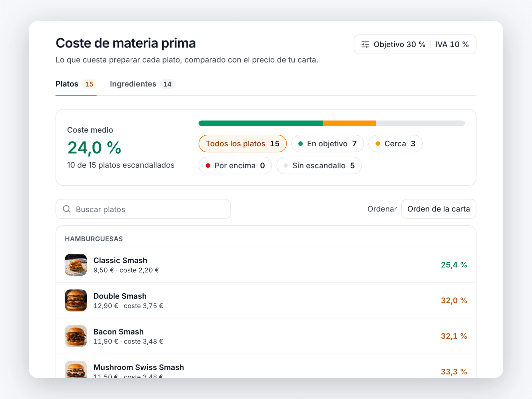
Task: Click 12,90 € · coste 3,75 € line
Action: (128, 306)
